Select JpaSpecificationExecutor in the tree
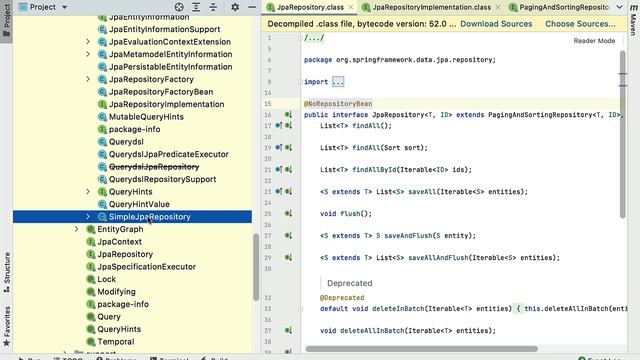 [146, 267]
